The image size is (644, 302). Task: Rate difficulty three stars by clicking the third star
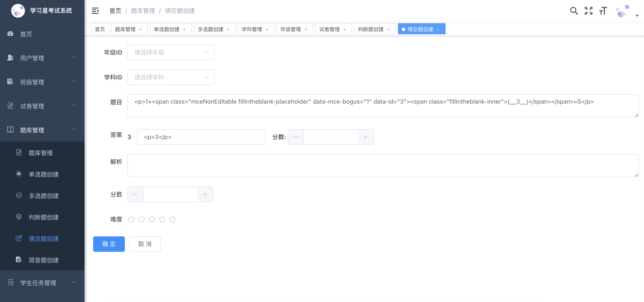[152, 219]
